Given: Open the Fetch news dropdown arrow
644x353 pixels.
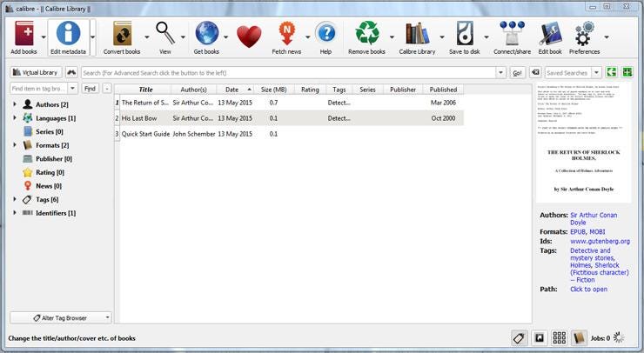Looking at the screenshot, I should (x=307, y=37).
